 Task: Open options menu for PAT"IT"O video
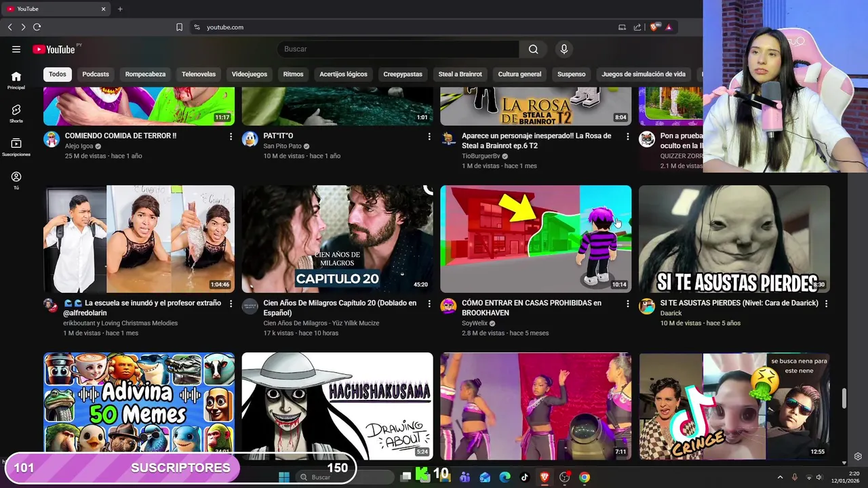429,136
